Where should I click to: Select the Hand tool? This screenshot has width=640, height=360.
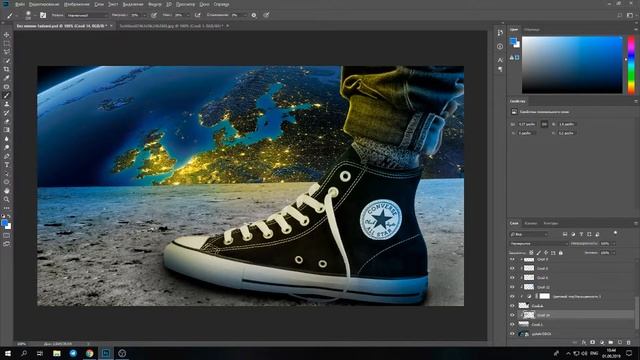[x=7, y=191]
